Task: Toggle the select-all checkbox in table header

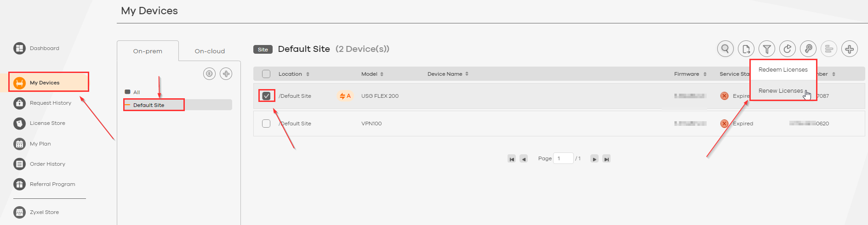Action: point(266,74)
